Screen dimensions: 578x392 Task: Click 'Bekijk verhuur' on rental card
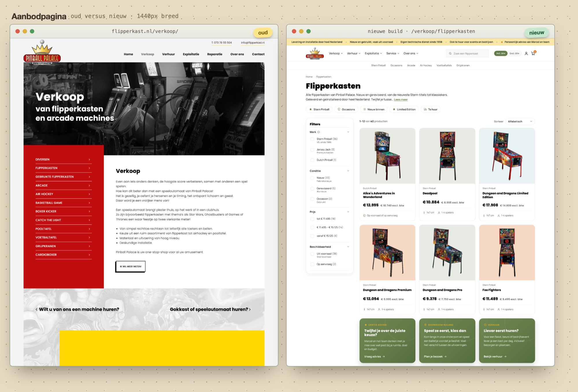pyautogui.click(x=495, y=357)
